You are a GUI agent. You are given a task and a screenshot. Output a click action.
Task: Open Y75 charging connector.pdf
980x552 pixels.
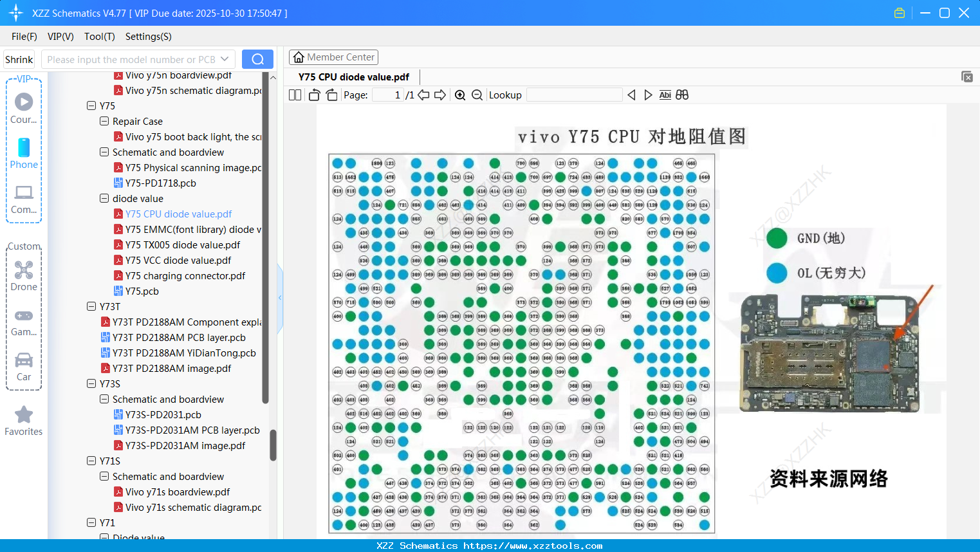180,275
